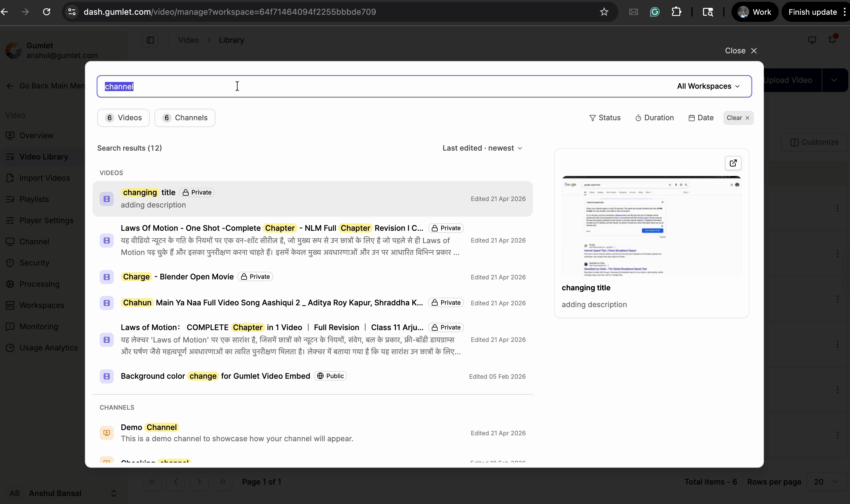Viewport: 850px width, 504px height.
Task: Click the Customize button
Action: (x=814, y=142)
